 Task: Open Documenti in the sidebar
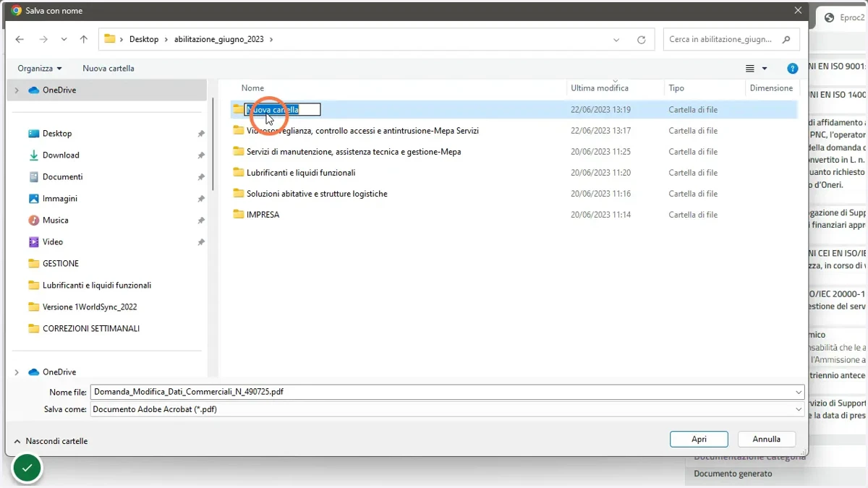point(62,177)
